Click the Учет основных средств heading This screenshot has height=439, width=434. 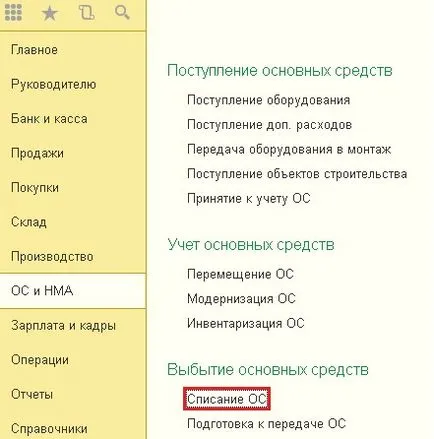251,245
